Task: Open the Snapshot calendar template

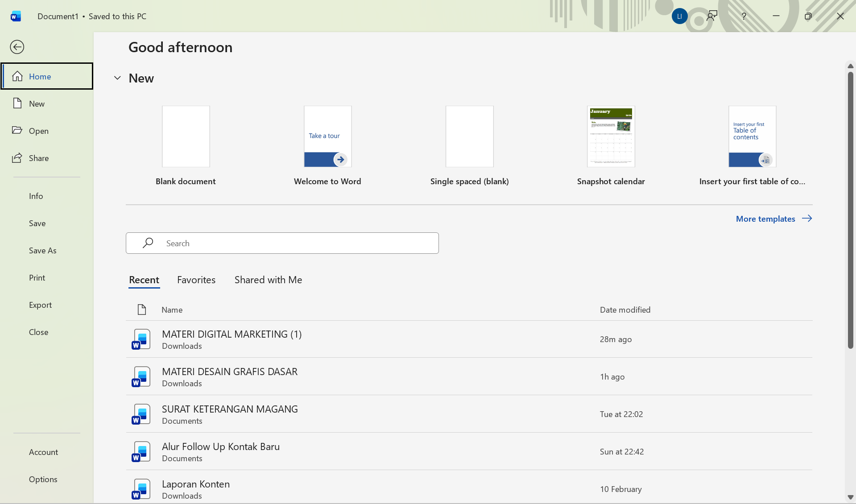Action: pos(611,136)
